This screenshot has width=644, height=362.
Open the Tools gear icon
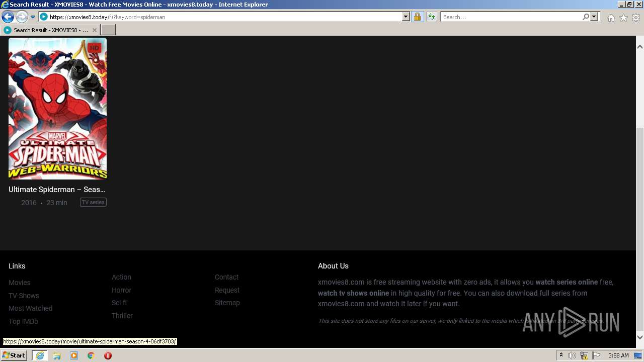[x=636, y=18]
